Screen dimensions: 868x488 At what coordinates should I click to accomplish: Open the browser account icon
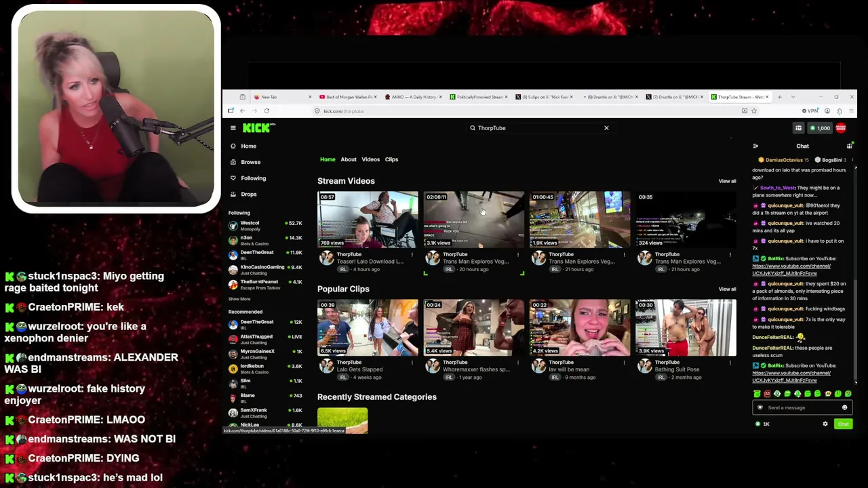pyautogui.click(x=827, y=111)
